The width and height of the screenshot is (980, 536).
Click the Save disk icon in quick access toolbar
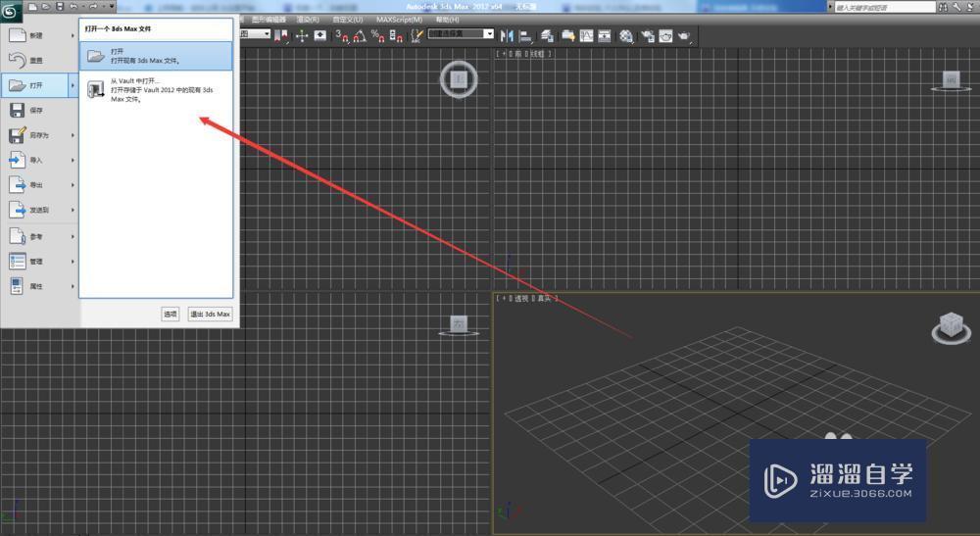pos(60,6)
